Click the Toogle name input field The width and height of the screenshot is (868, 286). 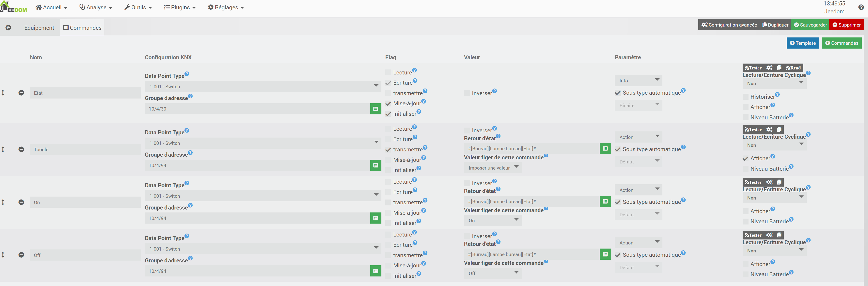tap(85, 149)
